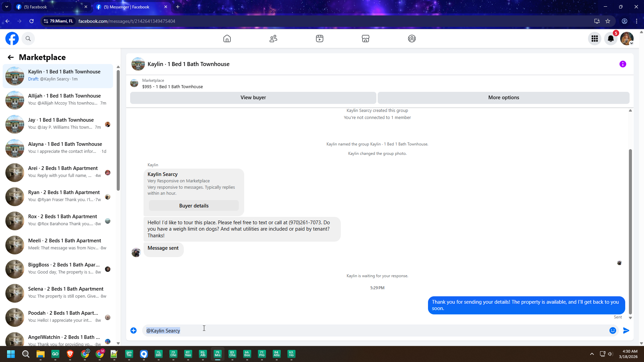Open the Chrome profile icon

(625, 21)
